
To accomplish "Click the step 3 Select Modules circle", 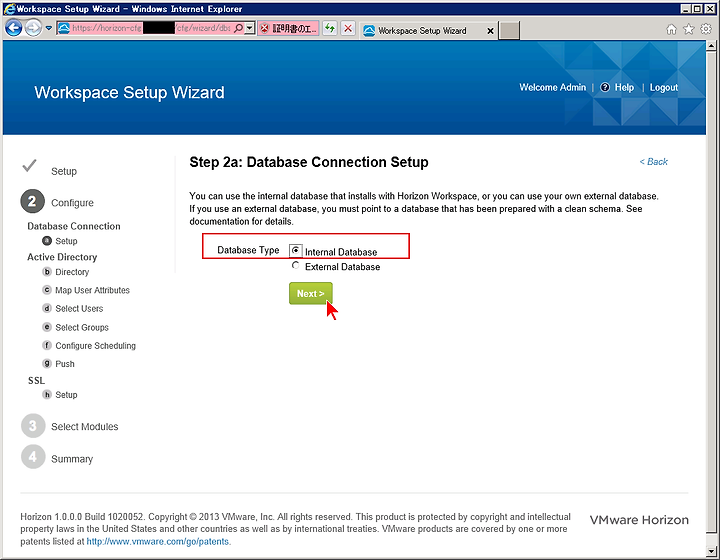I will (33, 426).
